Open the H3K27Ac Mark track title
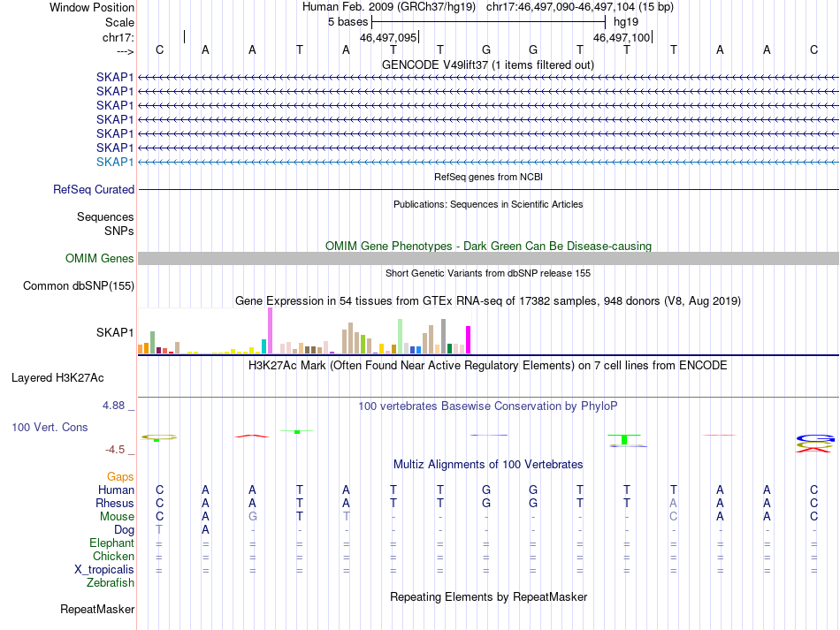840x630 pixels. point(488,366)
